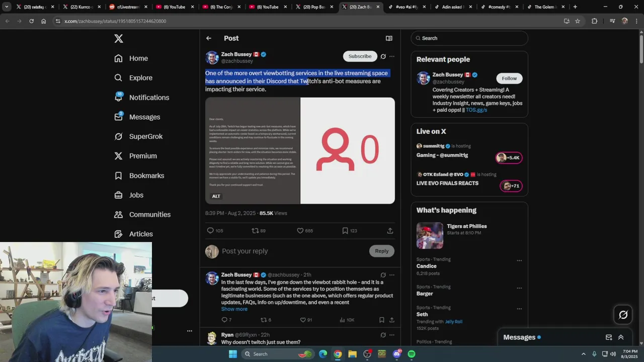Open Home in the sidebar

click(x=131, y=58)
